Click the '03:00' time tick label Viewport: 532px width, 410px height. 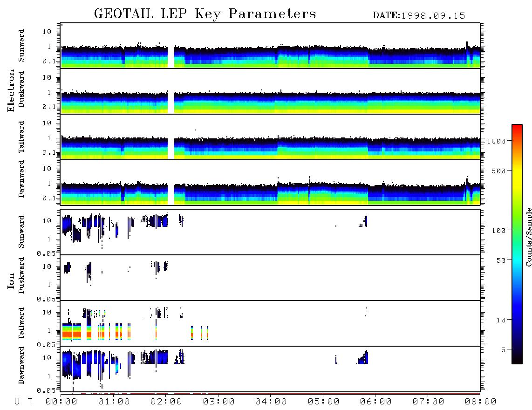[219, 402]
